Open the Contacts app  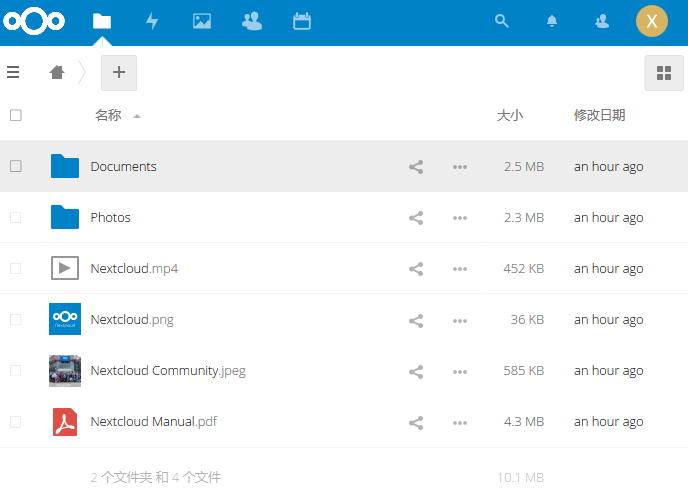tap(252, 21)
